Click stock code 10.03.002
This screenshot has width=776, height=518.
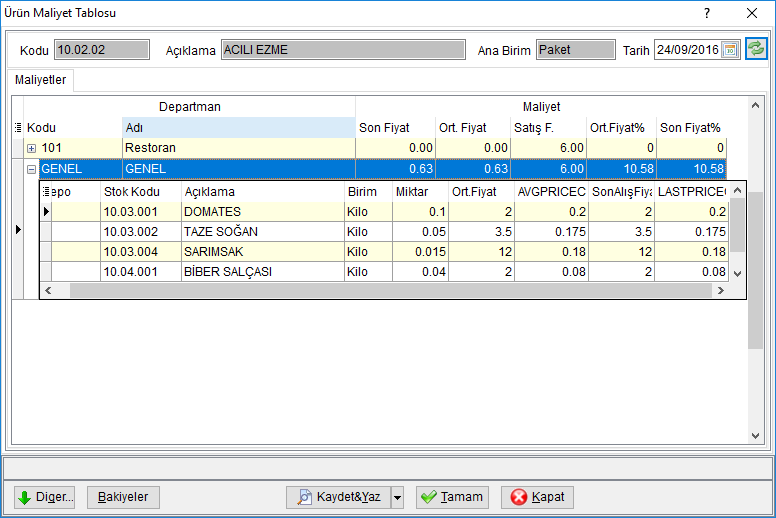pyautogui.click(x=141, y=232)
